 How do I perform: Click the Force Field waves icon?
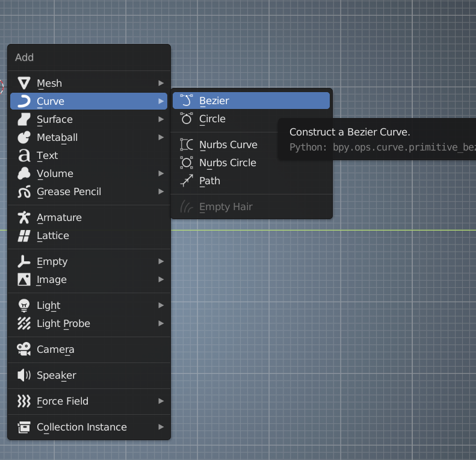pos(24,401)
